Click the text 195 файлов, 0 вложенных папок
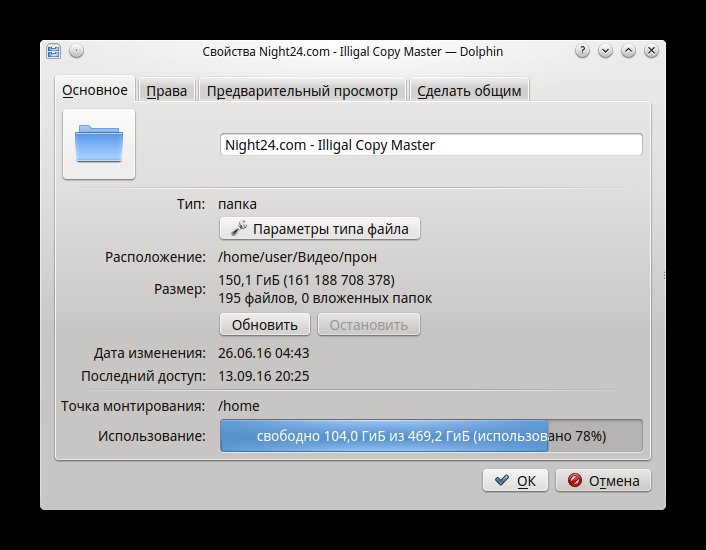This screenshot has height=550, width=706. click(325, 298)
